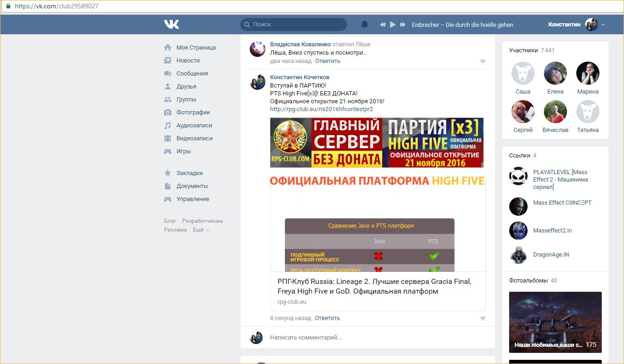Open PLAYATLEVEL Mass Effect 2 link
The width and height of the screenshot is (624, 364).
coord(561,179)
